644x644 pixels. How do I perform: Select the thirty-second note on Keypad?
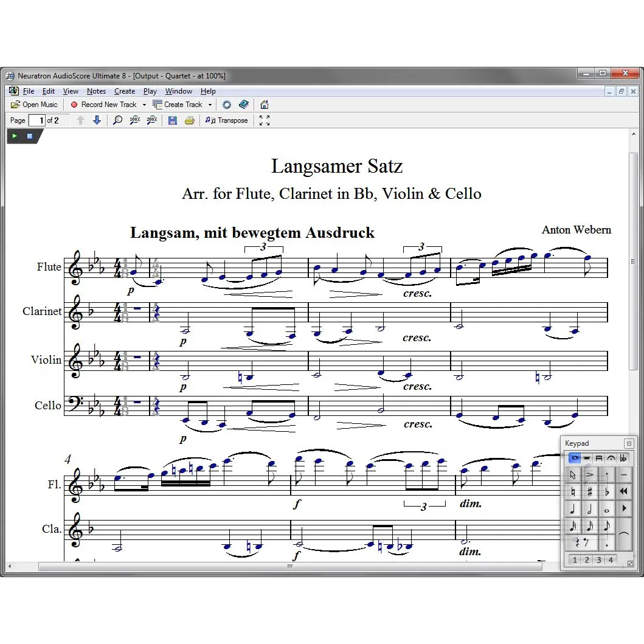(x=573, y=526)
